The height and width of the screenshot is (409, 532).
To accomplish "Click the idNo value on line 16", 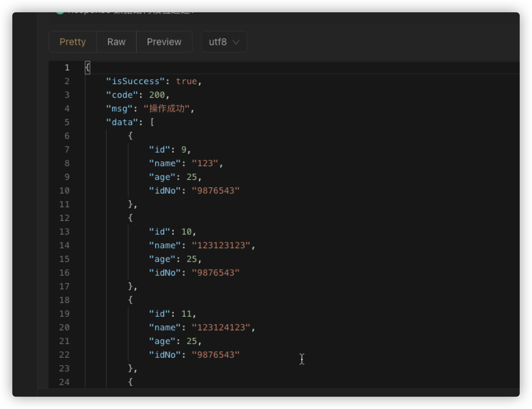I will [x=216, y=273].
